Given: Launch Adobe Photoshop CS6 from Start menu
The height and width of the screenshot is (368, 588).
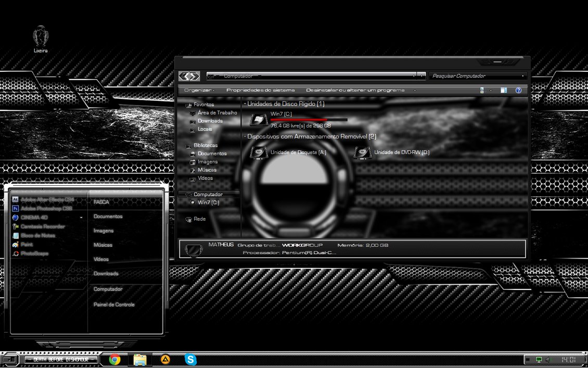Looking at the screenshot, I should (46, 208).
